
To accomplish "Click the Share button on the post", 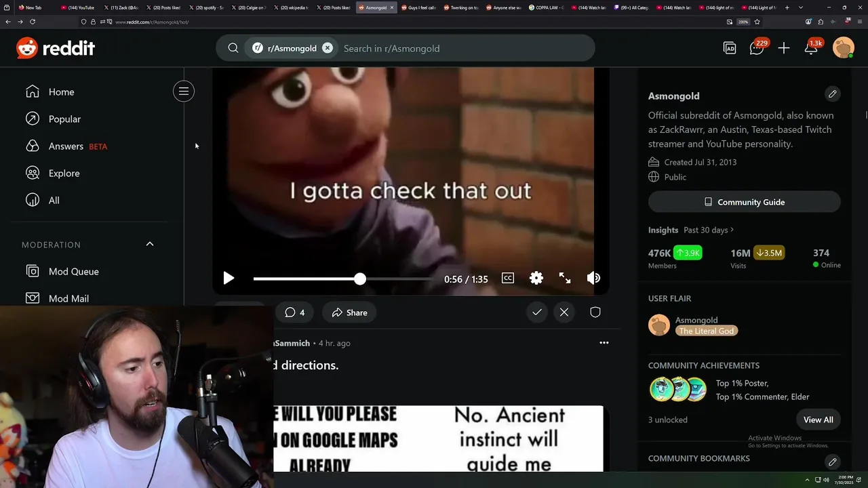I will coord(349,312).
